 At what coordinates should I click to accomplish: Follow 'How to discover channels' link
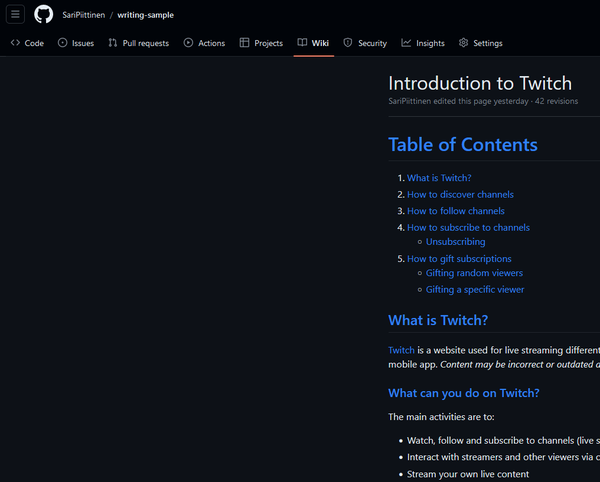coord(460,194)
